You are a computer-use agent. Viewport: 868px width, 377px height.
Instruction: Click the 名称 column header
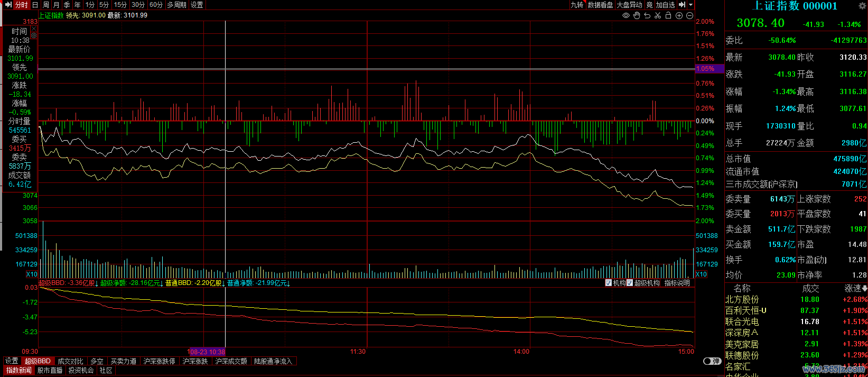[x=742, y=288]
